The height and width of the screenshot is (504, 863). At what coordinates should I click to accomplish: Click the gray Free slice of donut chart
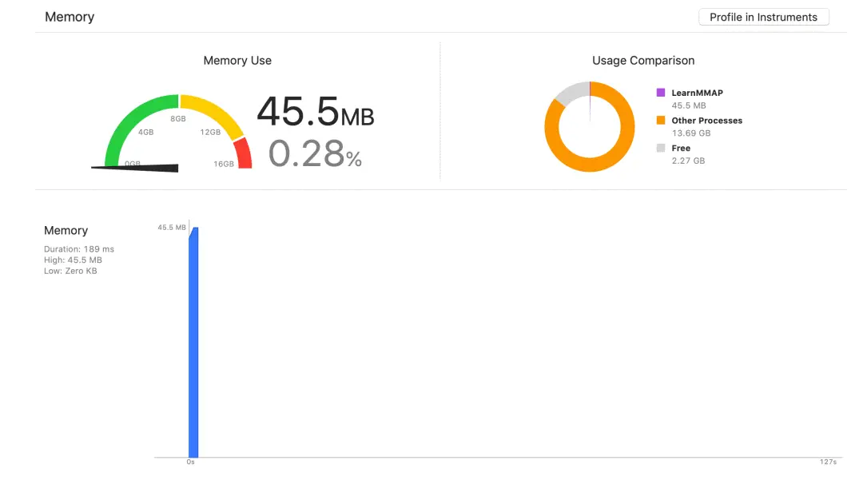tap(568, 95)
